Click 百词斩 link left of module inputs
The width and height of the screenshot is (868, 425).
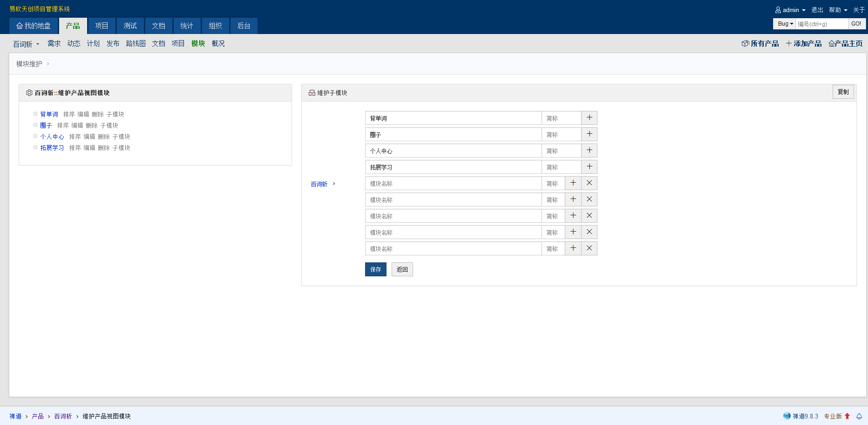point(319,184)
